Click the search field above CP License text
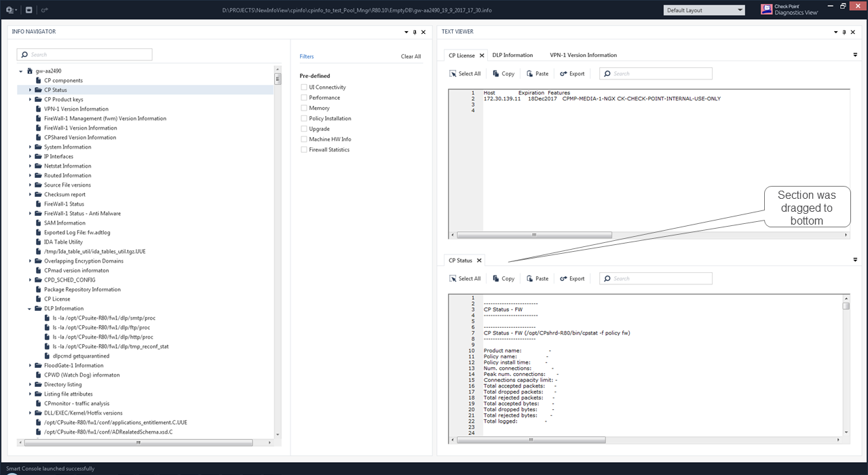868x475 pixels. click(x=656, y=73)
